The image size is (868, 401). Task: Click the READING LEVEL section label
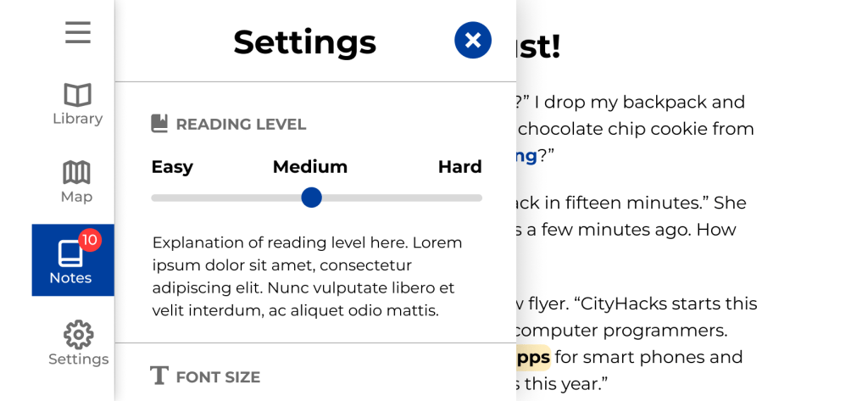[x=241, y=125]
